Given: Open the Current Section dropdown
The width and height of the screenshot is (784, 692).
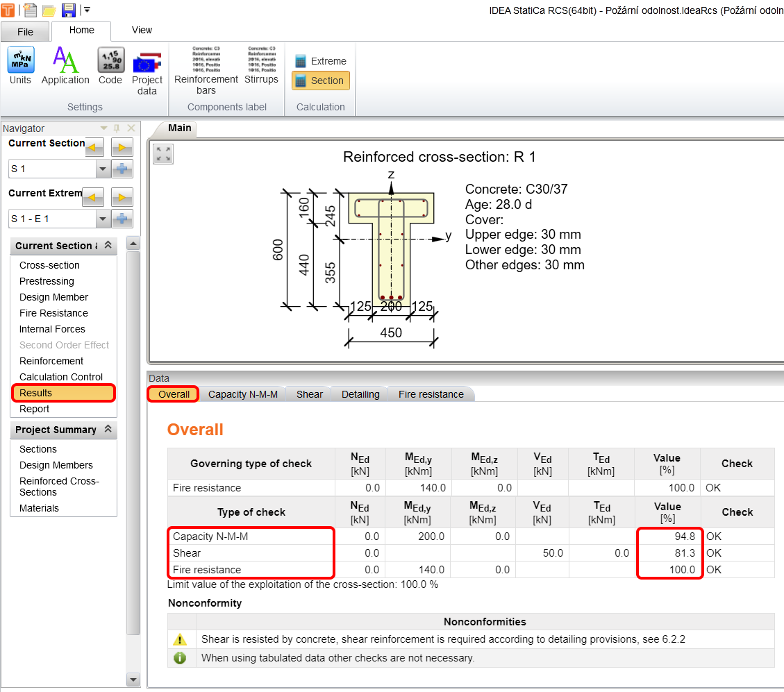Looking at the screenshot, I should click(x=102, y=168).
